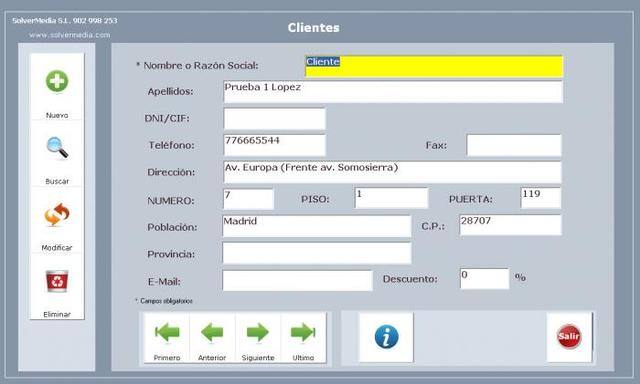The image size is (640, 384).
Task: Open the blue information icon
Action: [386, 337]
